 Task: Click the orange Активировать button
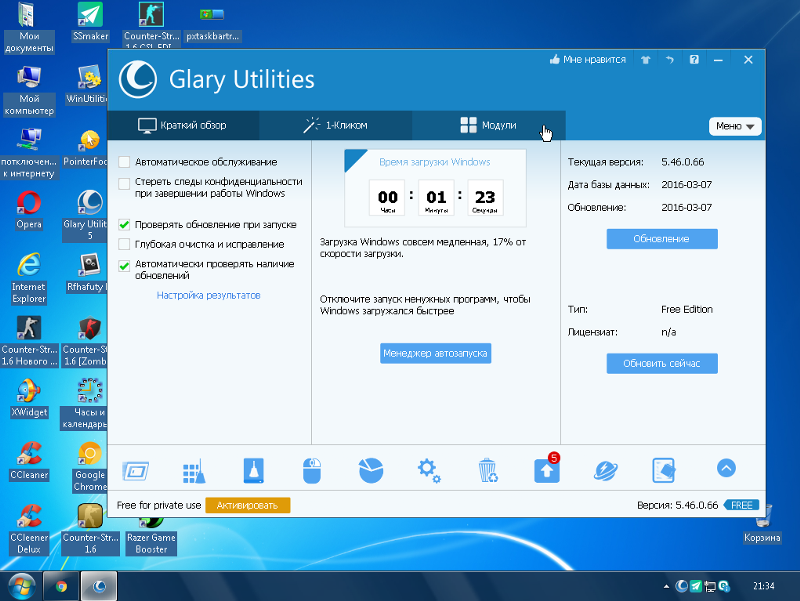247,505
